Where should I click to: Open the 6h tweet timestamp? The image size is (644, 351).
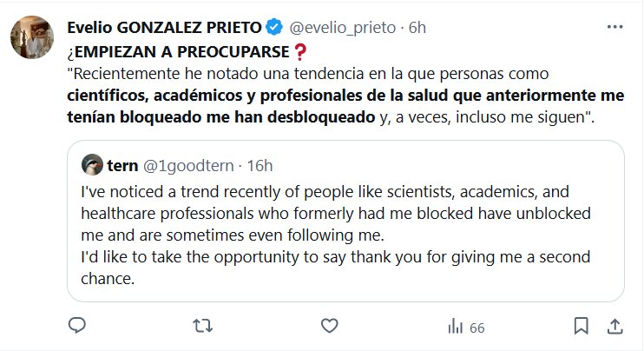417,26
